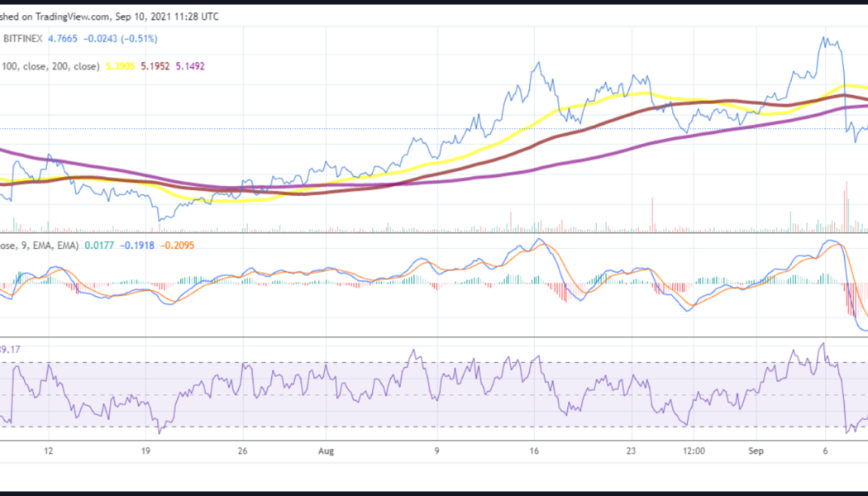868x496 pixels.
Task: Select 'Aug' on the time axis
Action: pos(326,451)
